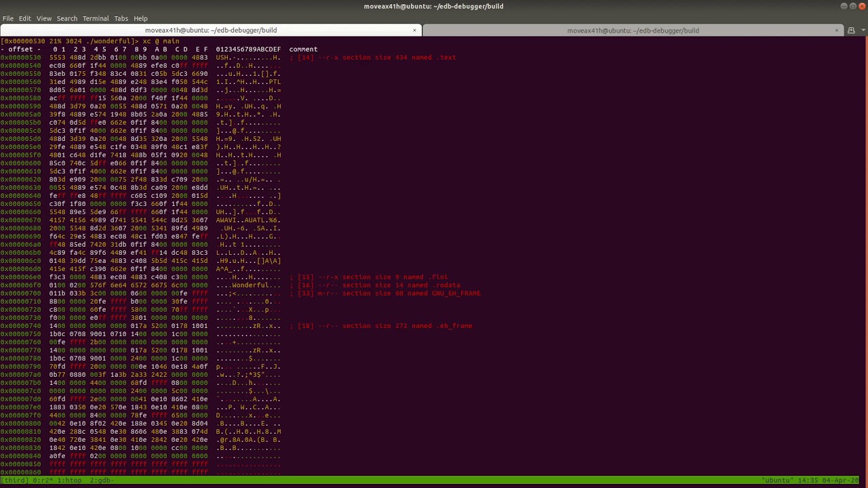Click the ASCII text '....Wonderful...'

(248, 285)
